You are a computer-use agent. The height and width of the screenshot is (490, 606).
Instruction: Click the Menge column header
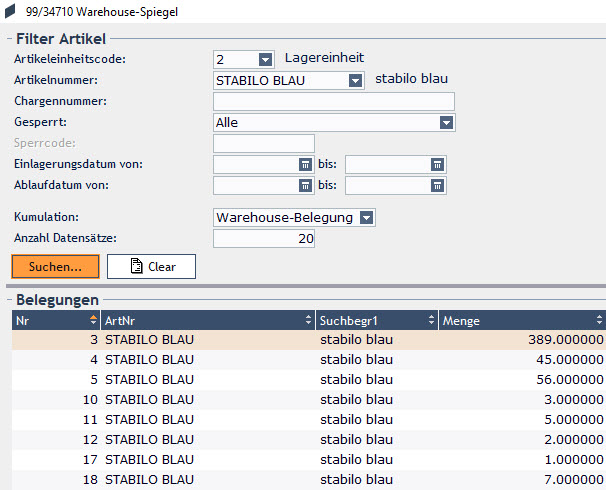522,320
